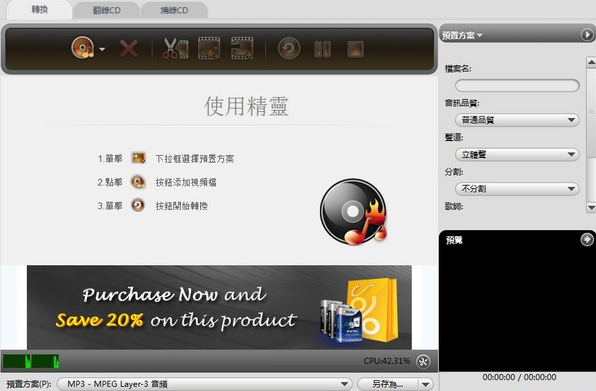Open the 燒錄CD tab
The height and width of the screenshot is (391, 596).
174,11
